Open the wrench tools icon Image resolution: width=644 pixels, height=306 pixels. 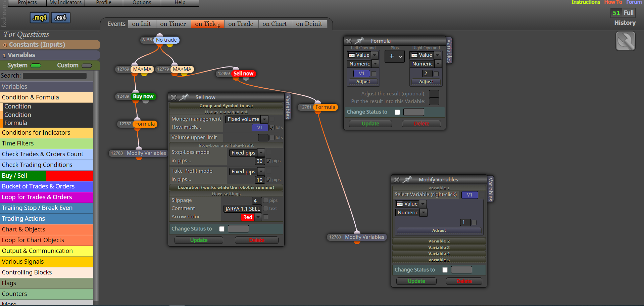(626, 41)
